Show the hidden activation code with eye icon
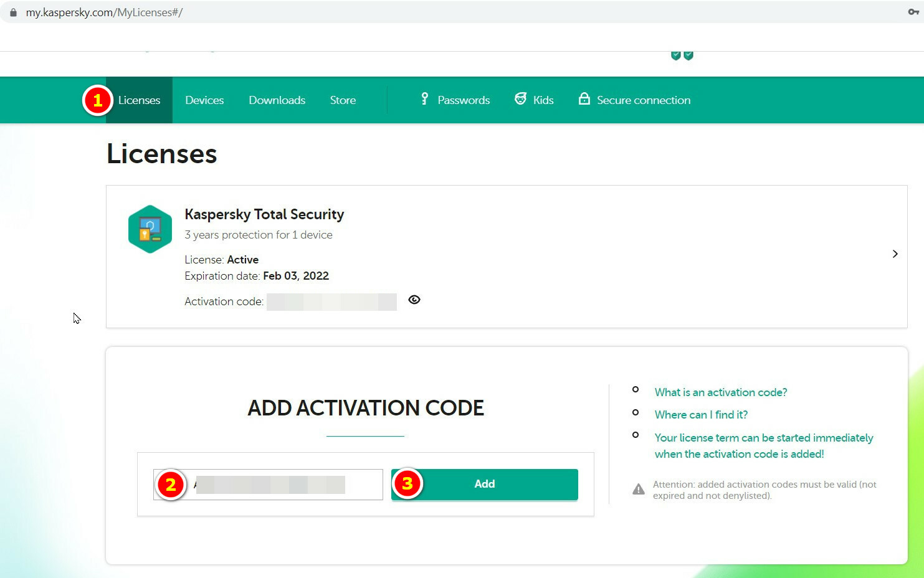 coord(414,300)
